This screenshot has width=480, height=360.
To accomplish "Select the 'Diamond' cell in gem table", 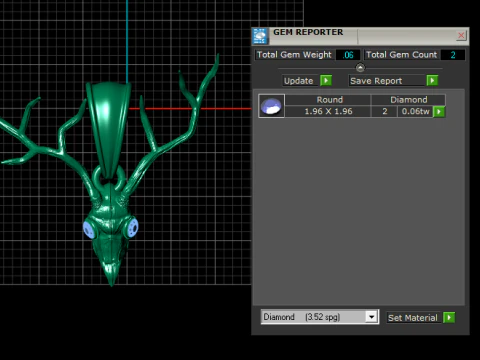I will [x=408, y=100].
